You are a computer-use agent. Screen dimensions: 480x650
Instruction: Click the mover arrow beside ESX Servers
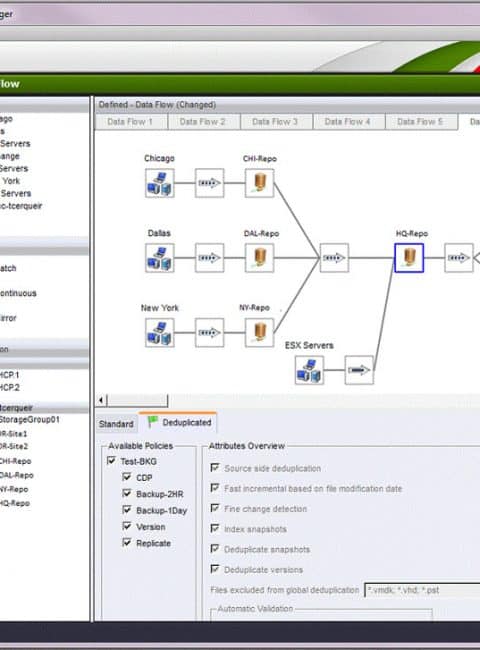tap(359, 370)
